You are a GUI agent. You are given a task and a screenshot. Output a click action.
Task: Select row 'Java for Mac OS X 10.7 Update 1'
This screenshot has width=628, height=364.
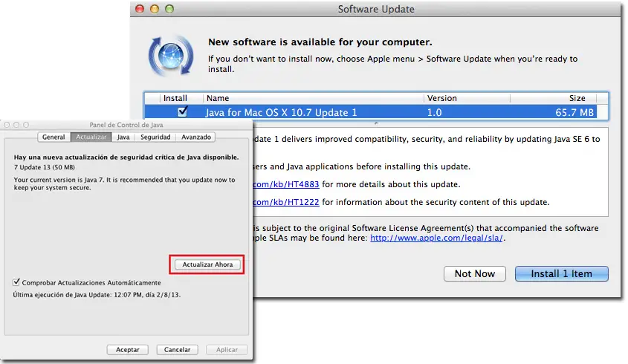(370, 112)
